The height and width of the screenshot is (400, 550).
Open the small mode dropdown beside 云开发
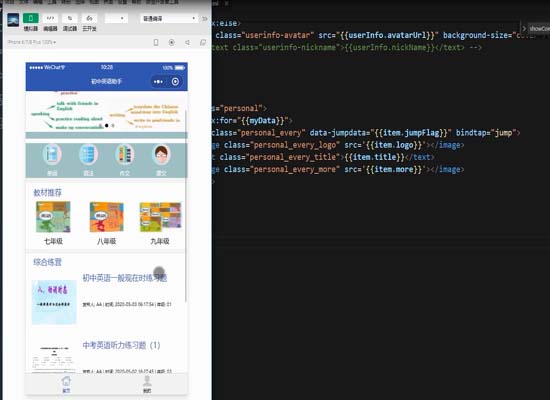116,18
